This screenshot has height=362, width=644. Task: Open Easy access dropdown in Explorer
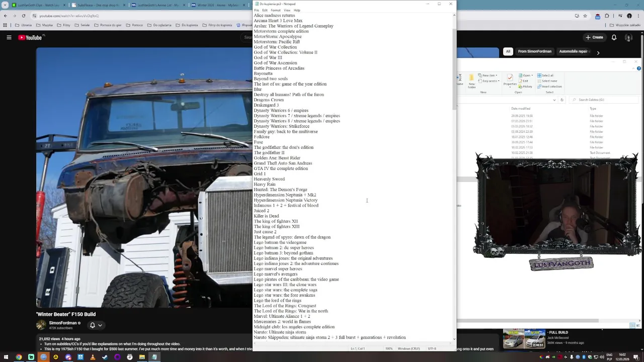click(488, 81)
